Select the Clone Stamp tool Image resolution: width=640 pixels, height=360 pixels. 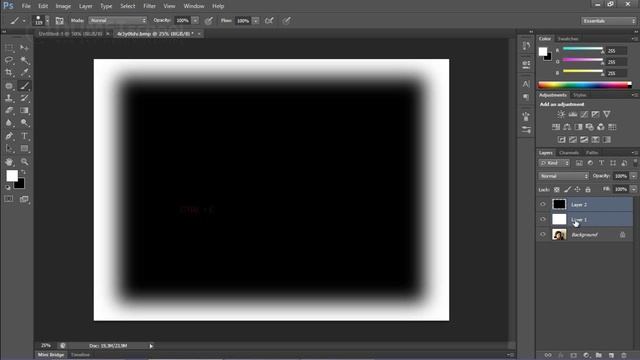point(9,98)
